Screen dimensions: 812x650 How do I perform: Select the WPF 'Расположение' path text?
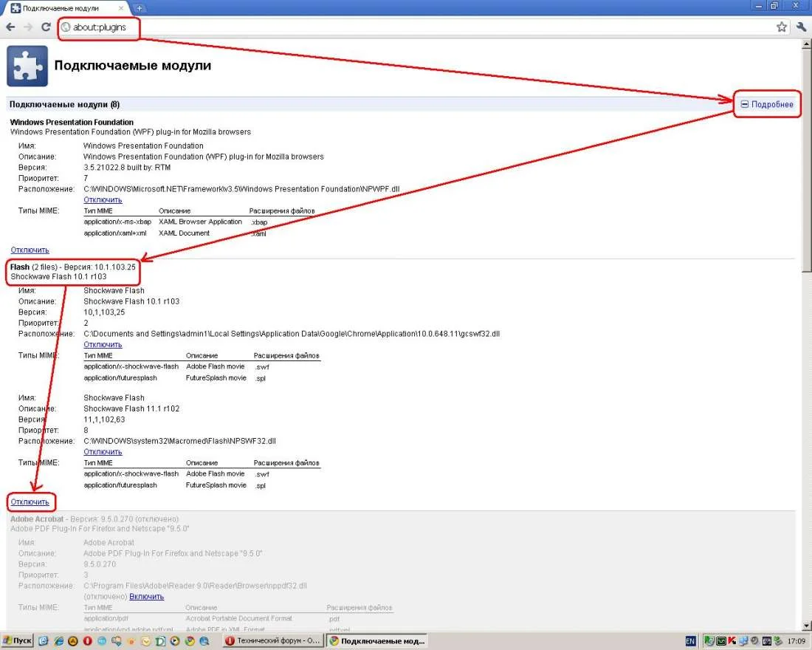(x=241, y=188)
